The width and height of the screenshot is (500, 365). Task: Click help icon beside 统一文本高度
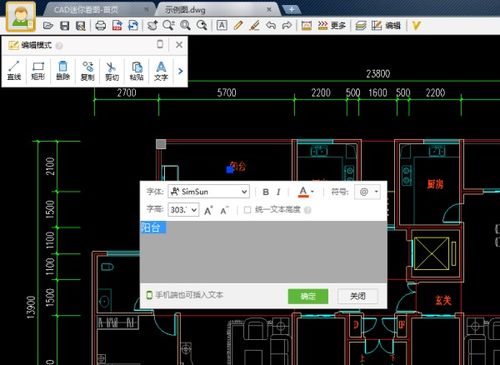tap(308, 210)
